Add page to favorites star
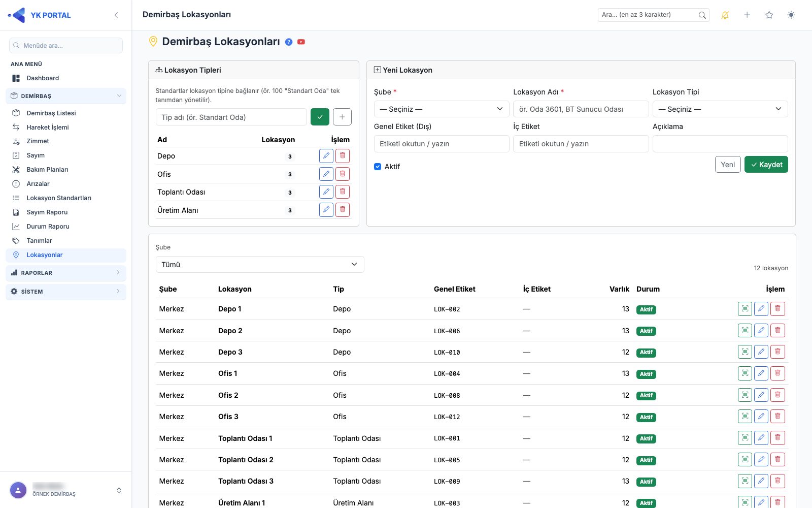The image size is (812, 508). tap(769, 15)
